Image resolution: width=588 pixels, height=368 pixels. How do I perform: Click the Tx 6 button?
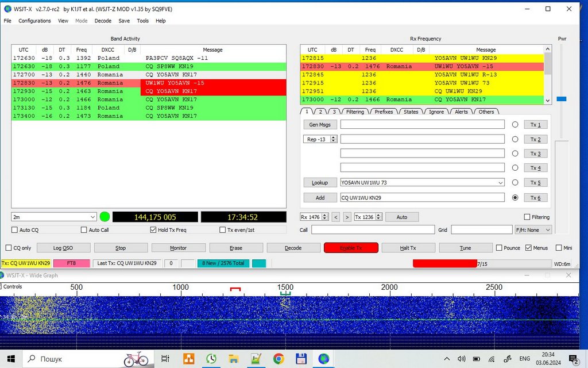click(x=536, y=198)
